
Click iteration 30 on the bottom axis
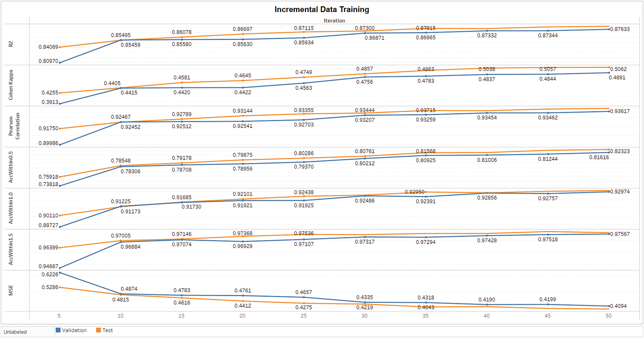(364, 316)
